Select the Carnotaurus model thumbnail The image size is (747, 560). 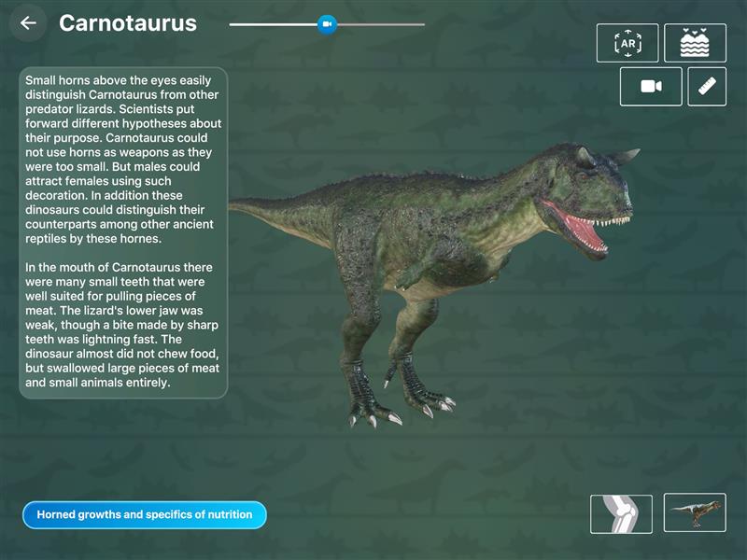pyautogui.click(x=695, y=512)
